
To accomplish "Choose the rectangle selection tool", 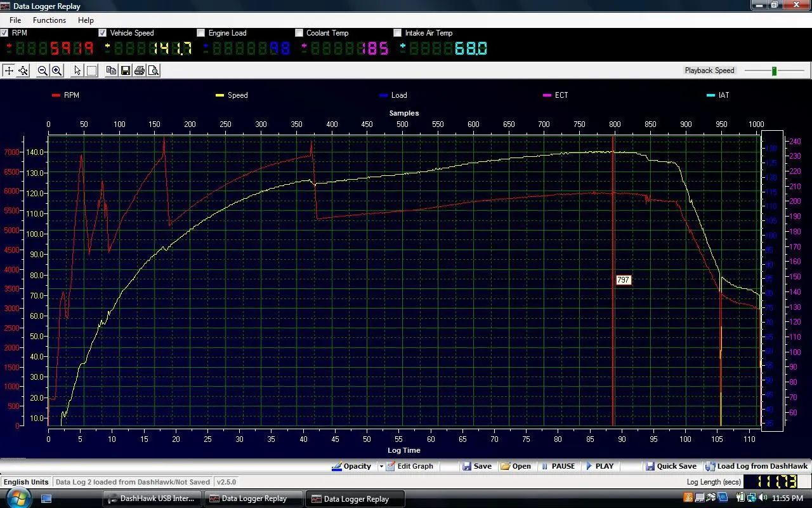I will (91, 70).
